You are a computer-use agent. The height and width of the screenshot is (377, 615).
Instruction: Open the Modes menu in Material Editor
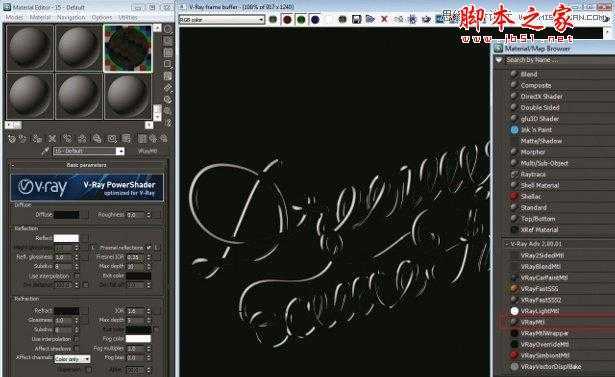pos(14,18)
